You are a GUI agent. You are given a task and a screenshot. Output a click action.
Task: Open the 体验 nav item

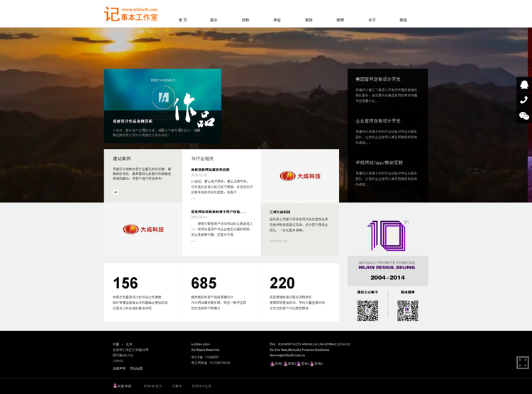click(277, 20)
